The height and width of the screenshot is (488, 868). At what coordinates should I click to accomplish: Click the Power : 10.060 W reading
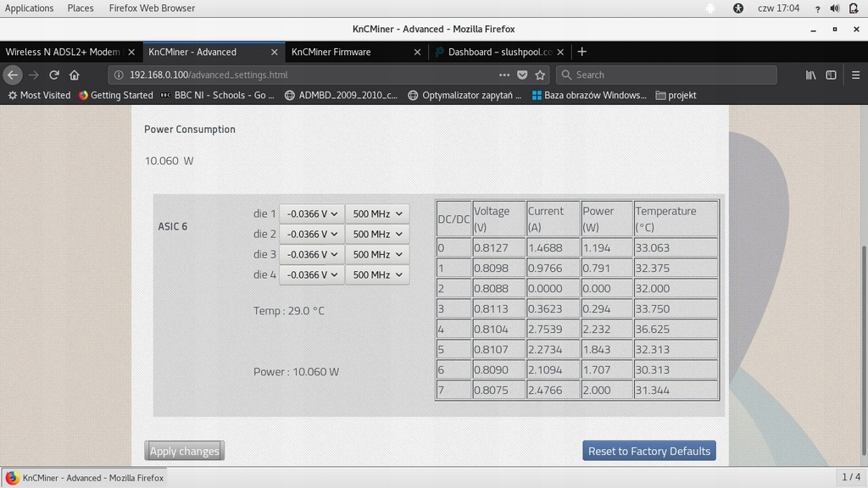click(296, 372)
